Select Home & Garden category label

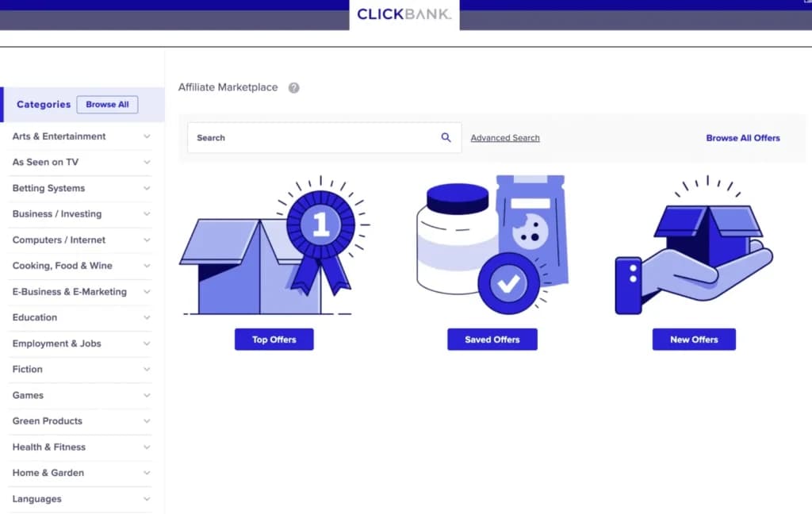tap(48, 473)
